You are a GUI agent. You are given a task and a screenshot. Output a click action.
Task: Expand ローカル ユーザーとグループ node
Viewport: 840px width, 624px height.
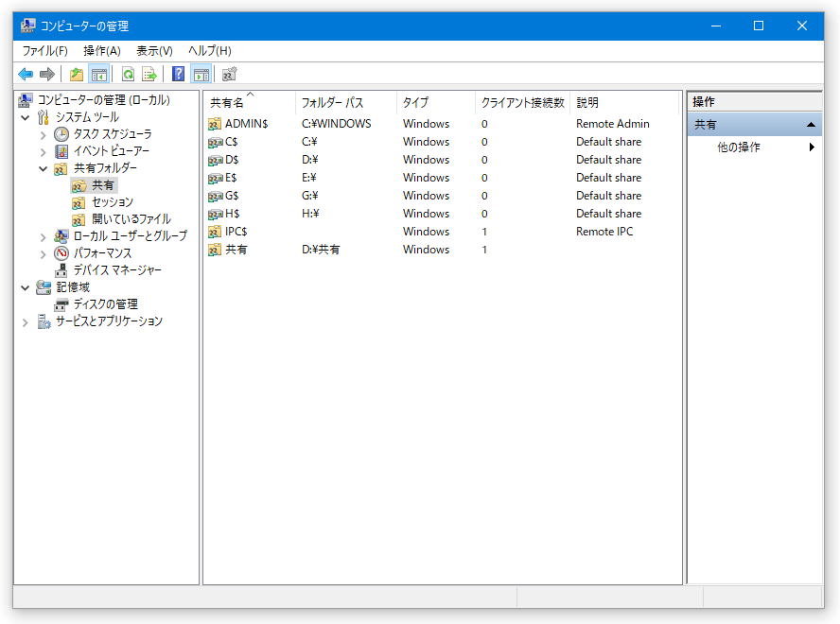(43, 236)
